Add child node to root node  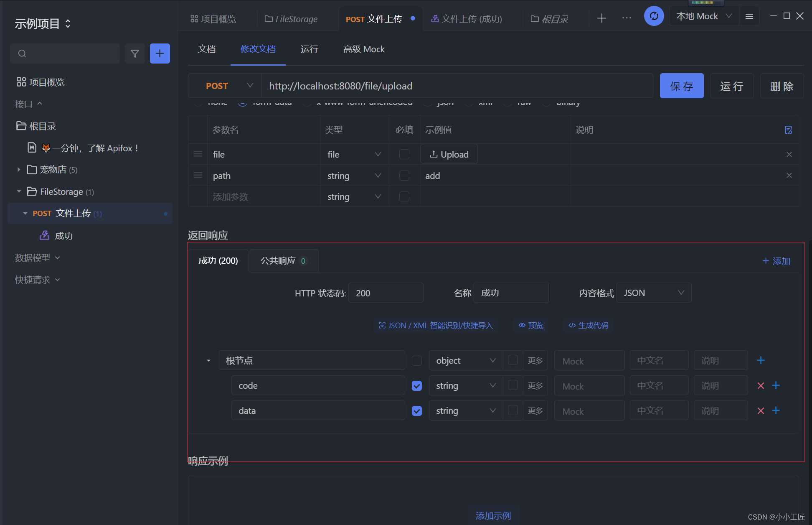[x=761, y=360]
